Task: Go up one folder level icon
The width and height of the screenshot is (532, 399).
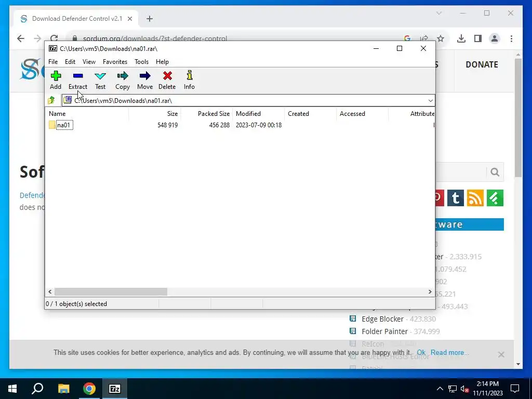Action: (x=51, y=100)
